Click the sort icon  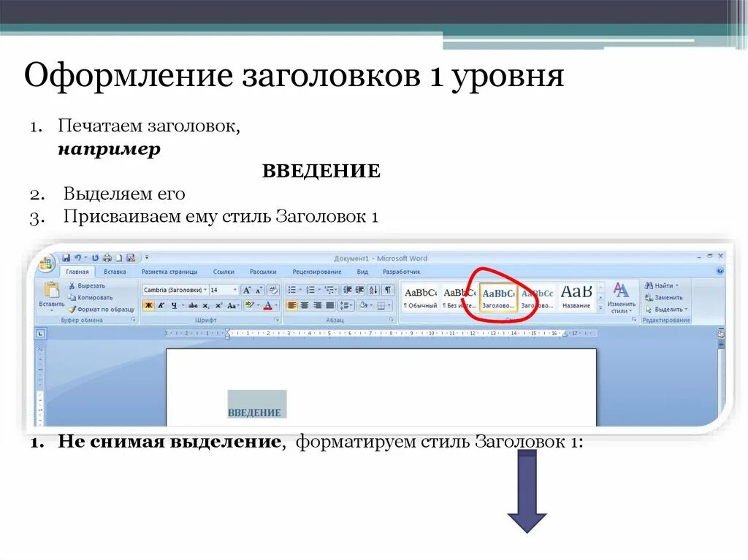coord(373,290)
